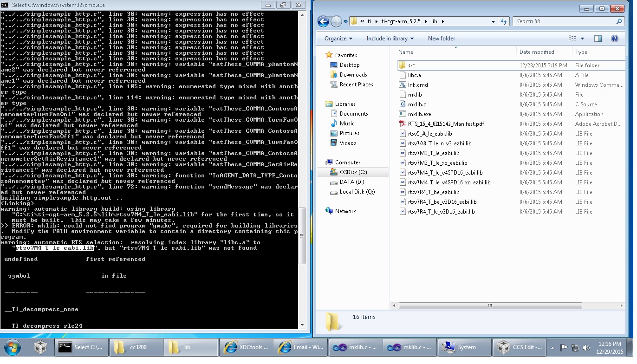Click the Action Center flag tray icon
Image resolution: width=637 pixels, height=364 pixels.
pos(564,347)
